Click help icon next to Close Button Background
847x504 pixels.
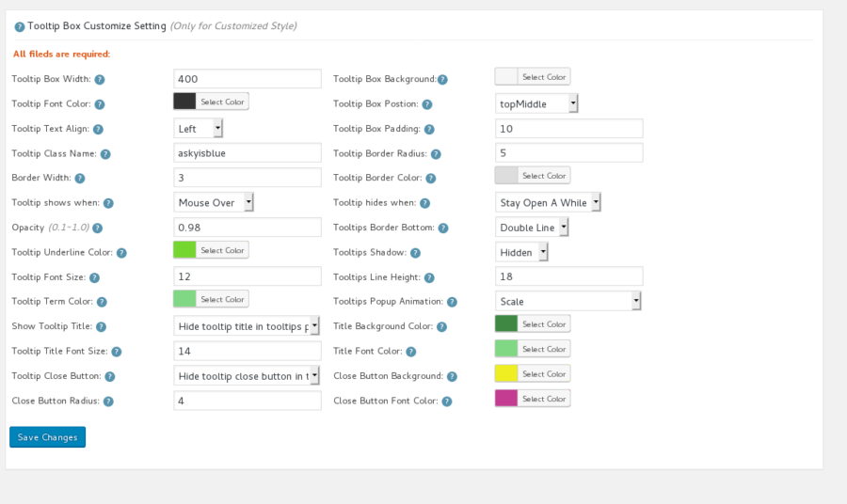click(452, 376)
